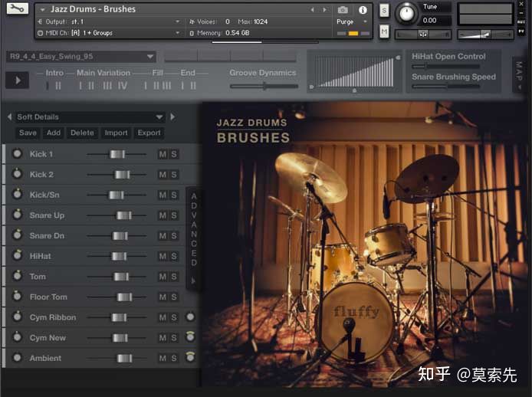Screen dimensions: 532x397
Task: Adjust the Groove Dynamics slider
Action: (264, 87)
